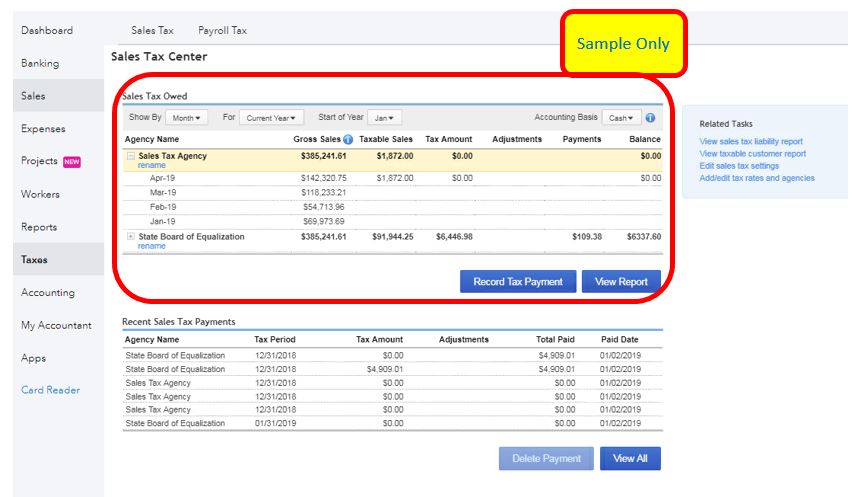Click Add/edit tax rates and agencies

(757, 178)
